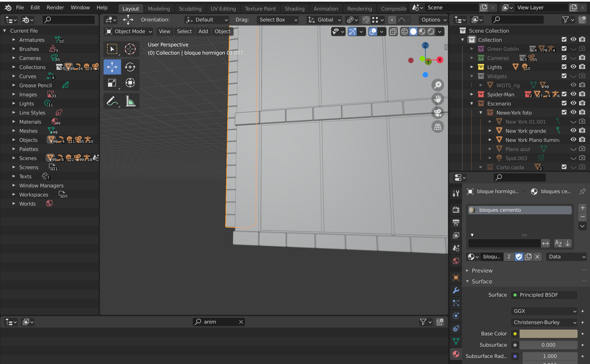Viewport: 590px width, 364px height.
Task: Activate the Annotate pencil tool
Action: [112, 101]
